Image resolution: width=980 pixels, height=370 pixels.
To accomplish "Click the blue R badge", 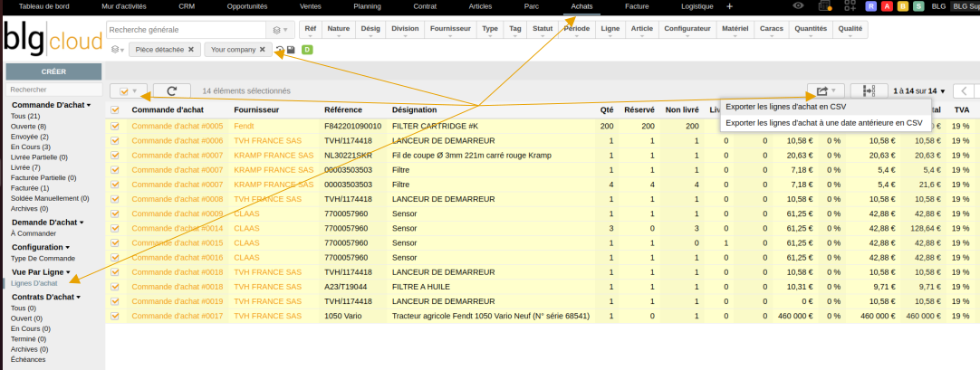I will 870,6.
